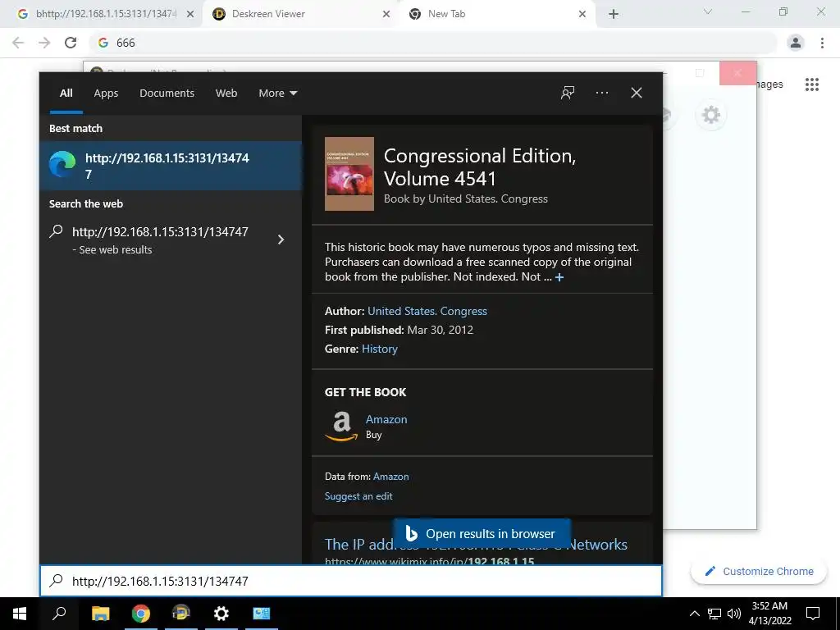840x630 pixels.
Task: Open the Deskreen app icon in taskbar
Action: (x=180, y=614)
